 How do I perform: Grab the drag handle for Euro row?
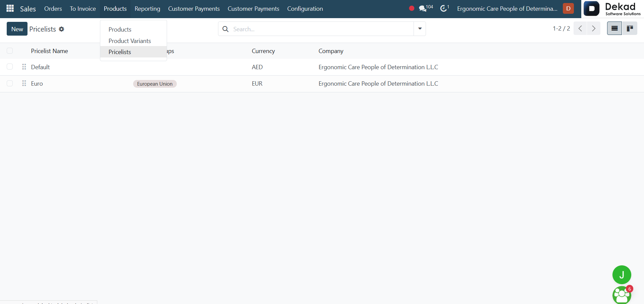coord(24,83)
